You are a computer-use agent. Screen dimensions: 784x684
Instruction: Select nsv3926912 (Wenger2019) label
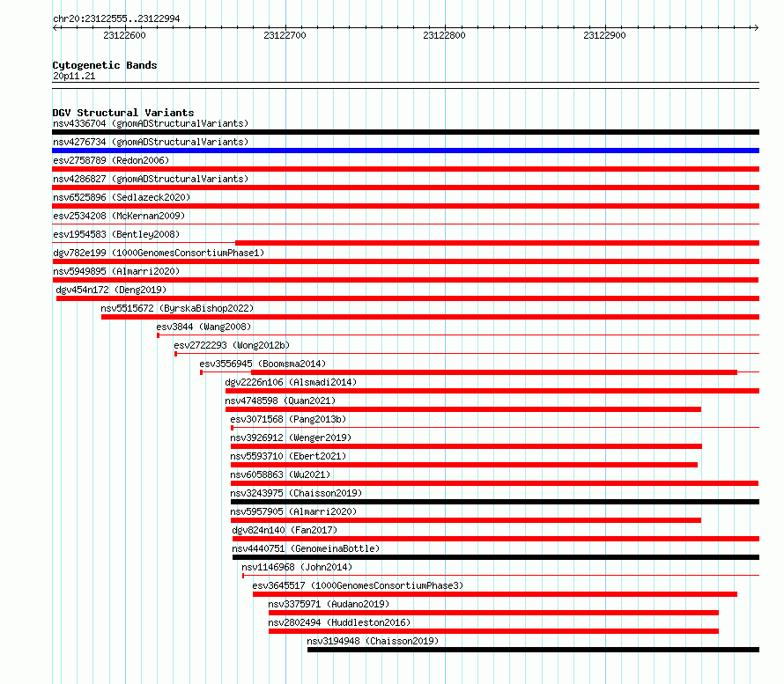[291, 438]
